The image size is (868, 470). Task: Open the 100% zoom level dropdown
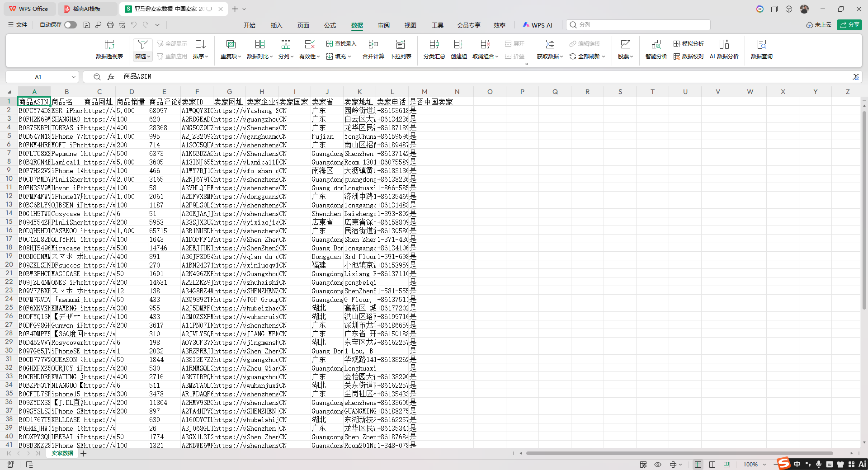764,465
